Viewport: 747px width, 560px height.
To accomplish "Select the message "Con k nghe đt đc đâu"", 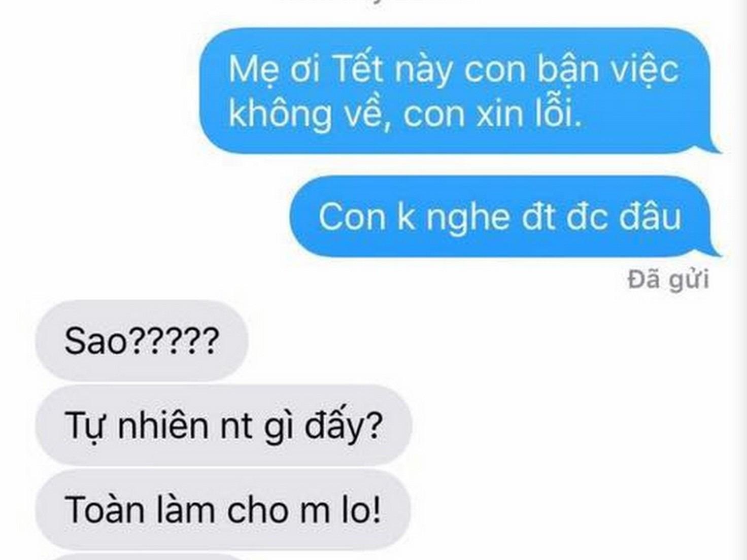I will pos(505,217).
